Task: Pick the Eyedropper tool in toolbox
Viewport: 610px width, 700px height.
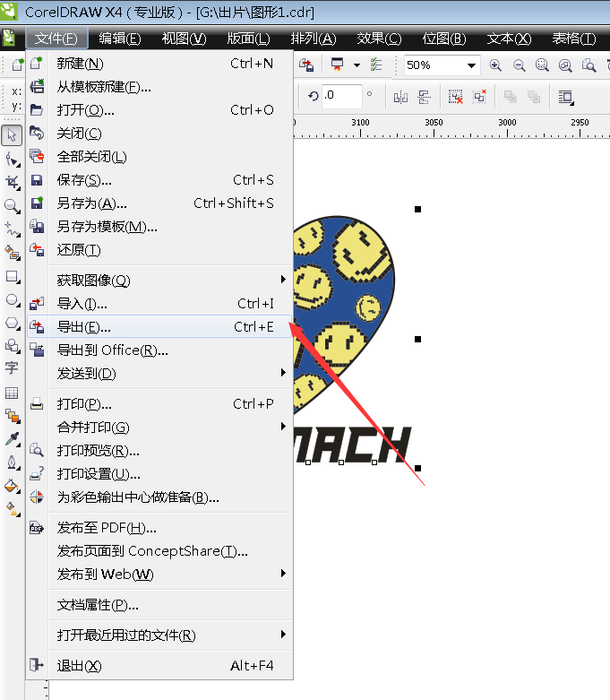Action: point(12,439)
